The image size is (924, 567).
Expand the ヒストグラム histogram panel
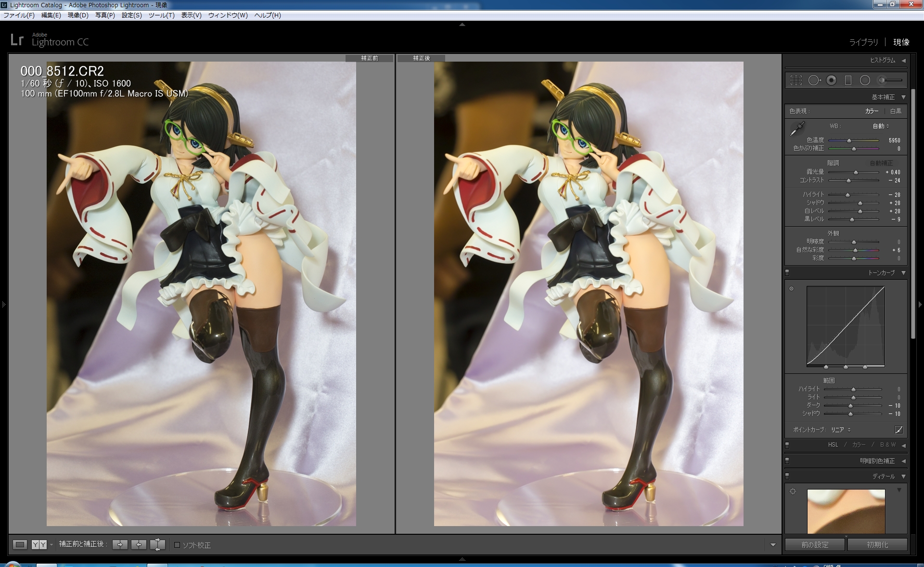[903, 61]
